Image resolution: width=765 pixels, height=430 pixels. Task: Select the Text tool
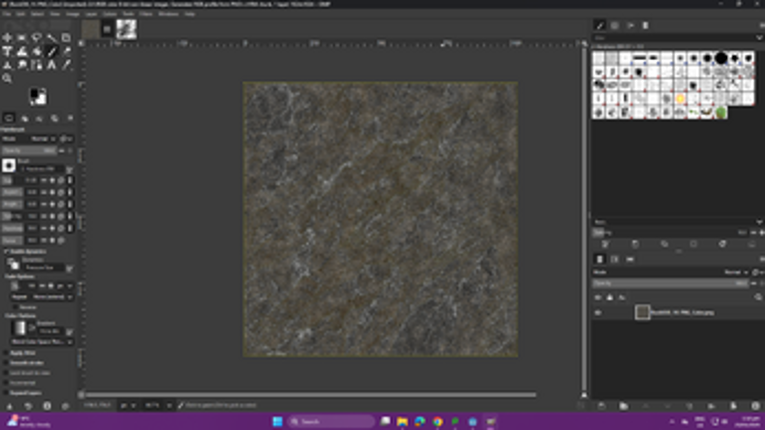click(x=7, y=51)
